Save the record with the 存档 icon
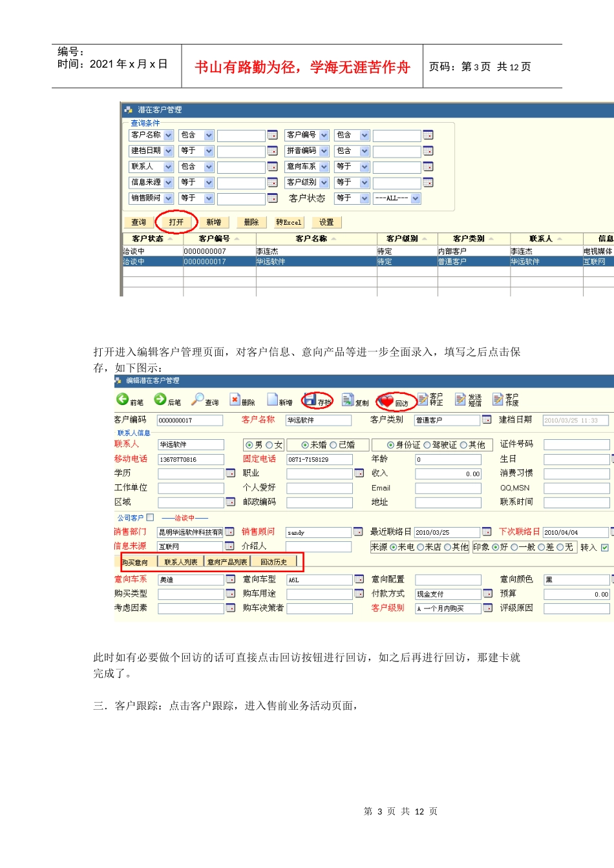This screenshot has width=614, height=868. point(310,400)
